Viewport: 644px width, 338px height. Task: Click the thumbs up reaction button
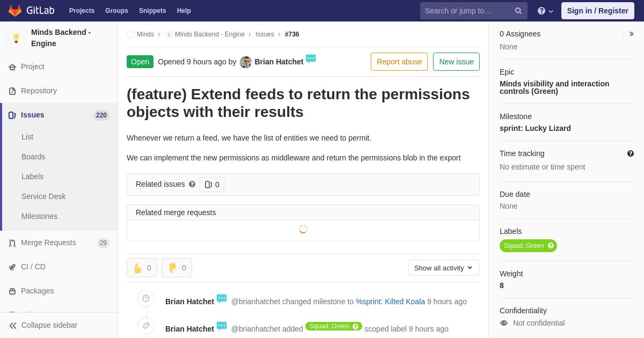tap(142, 268)
